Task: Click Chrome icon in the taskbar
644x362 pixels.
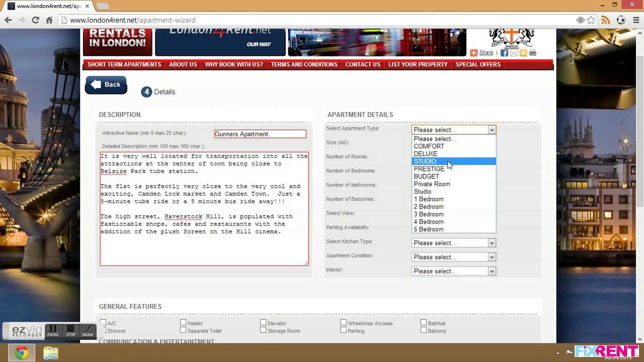Action: click(21, 353)
